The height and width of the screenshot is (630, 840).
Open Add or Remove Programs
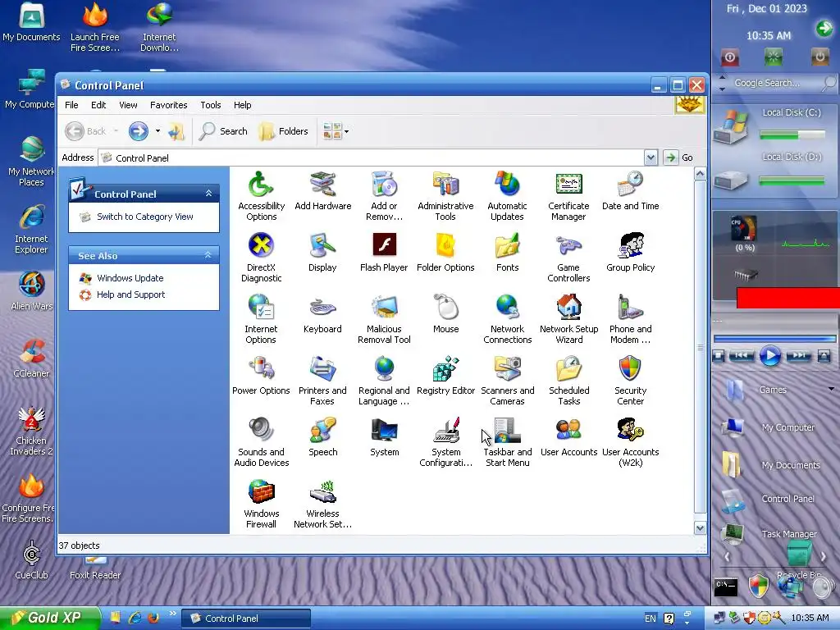[x=384, y=196]
